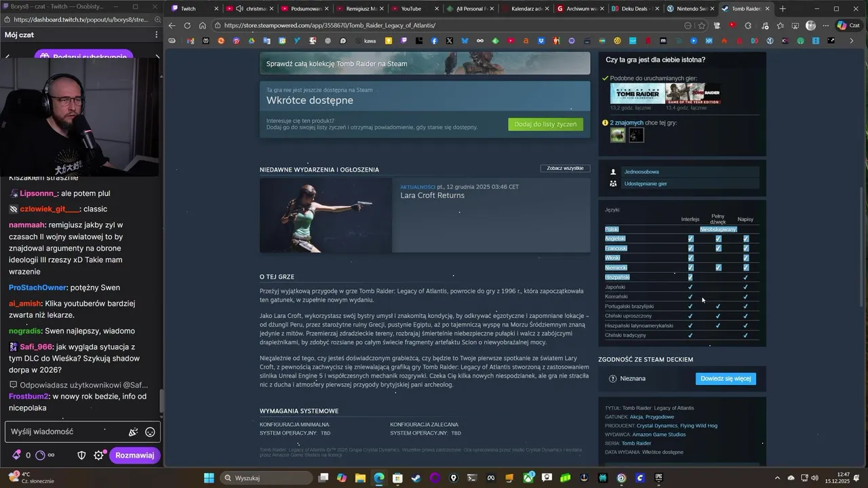Open the Windows Start menu

[x=208, y=478]
